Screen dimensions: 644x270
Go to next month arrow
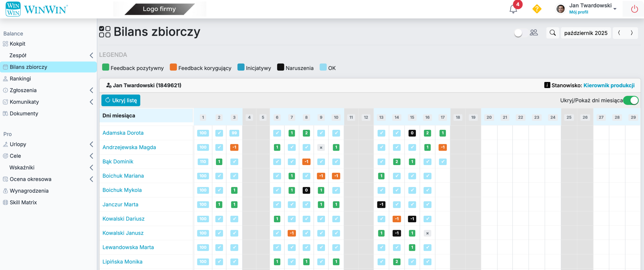pyautogui.click(x=632, y=33)
